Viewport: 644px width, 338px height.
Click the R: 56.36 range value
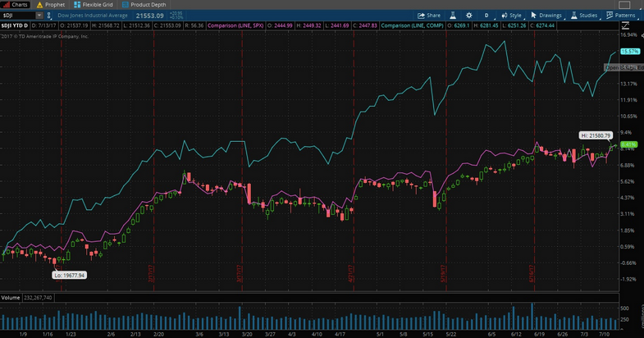tap(194, 25)
